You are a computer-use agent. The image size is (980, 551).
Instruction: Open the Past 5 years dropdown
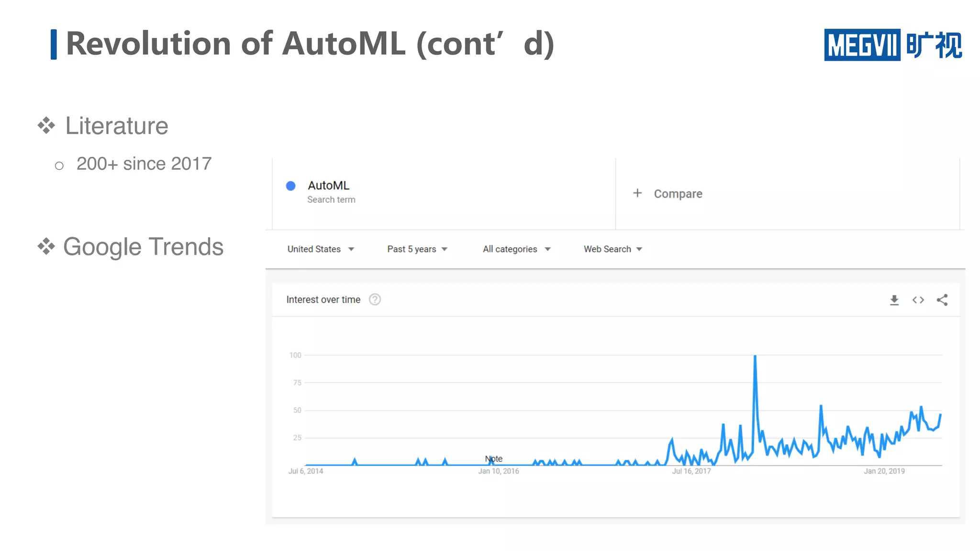417,249
